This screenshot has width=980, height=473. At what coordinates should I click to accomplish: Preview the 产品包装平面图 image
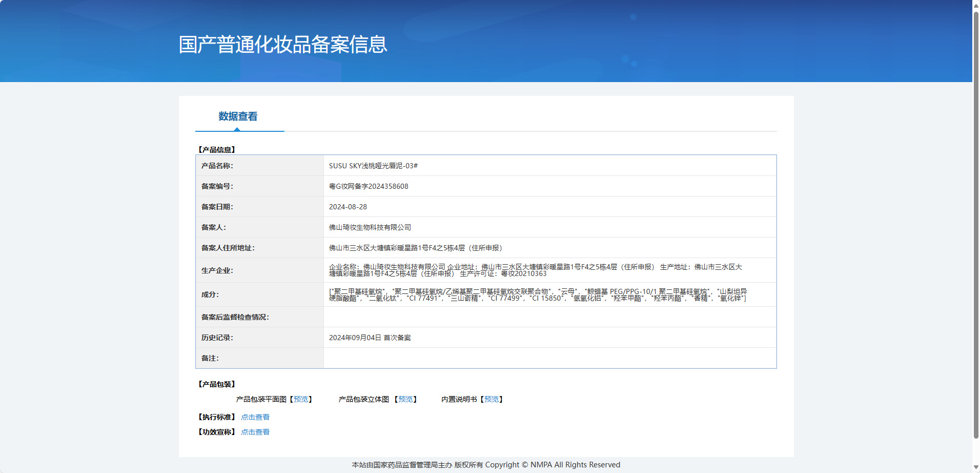tap(301, 399)
